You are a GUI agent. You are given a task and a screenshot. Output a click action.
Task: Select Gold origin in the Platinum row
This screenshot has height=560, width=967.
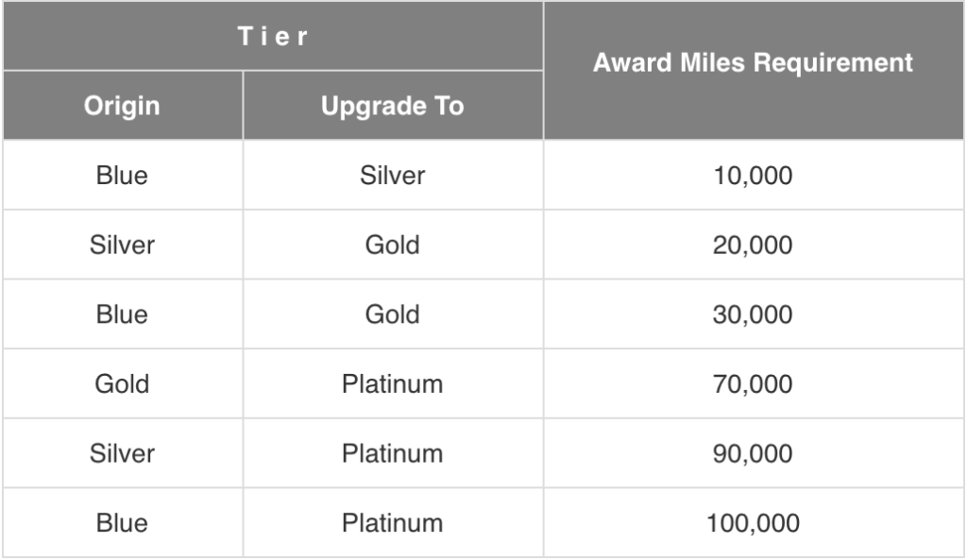pyautogui.click(x=122, y=384)
